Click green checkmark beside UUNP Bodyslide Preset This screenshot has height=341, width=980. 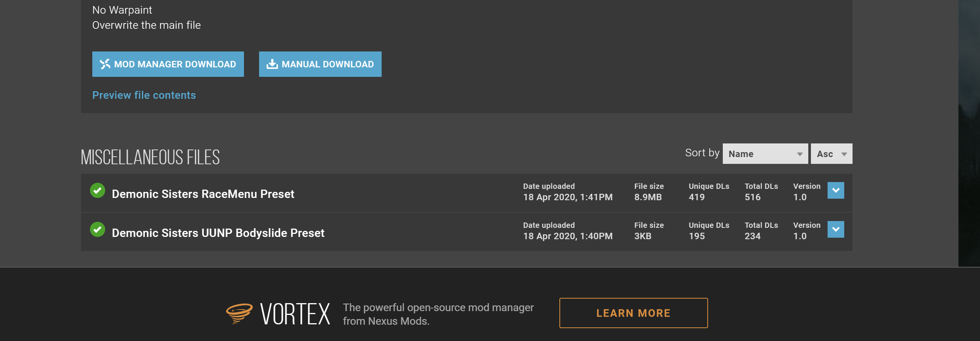pyautogui.click(x=97, y=229)
